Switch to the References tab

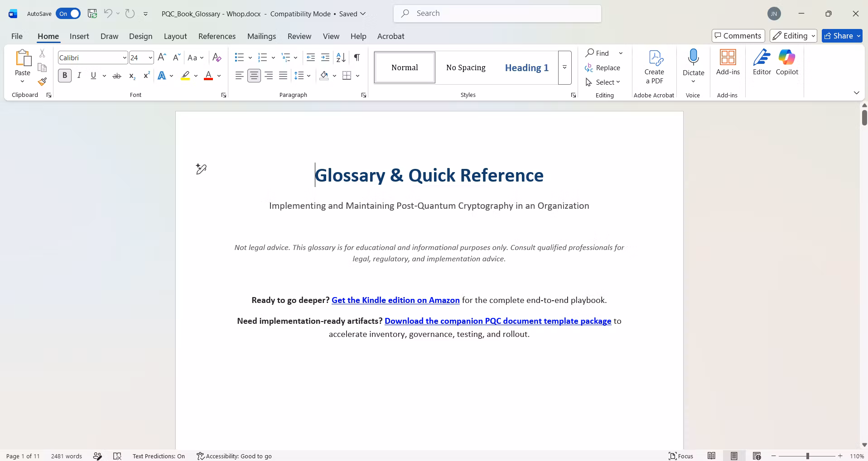217,36
